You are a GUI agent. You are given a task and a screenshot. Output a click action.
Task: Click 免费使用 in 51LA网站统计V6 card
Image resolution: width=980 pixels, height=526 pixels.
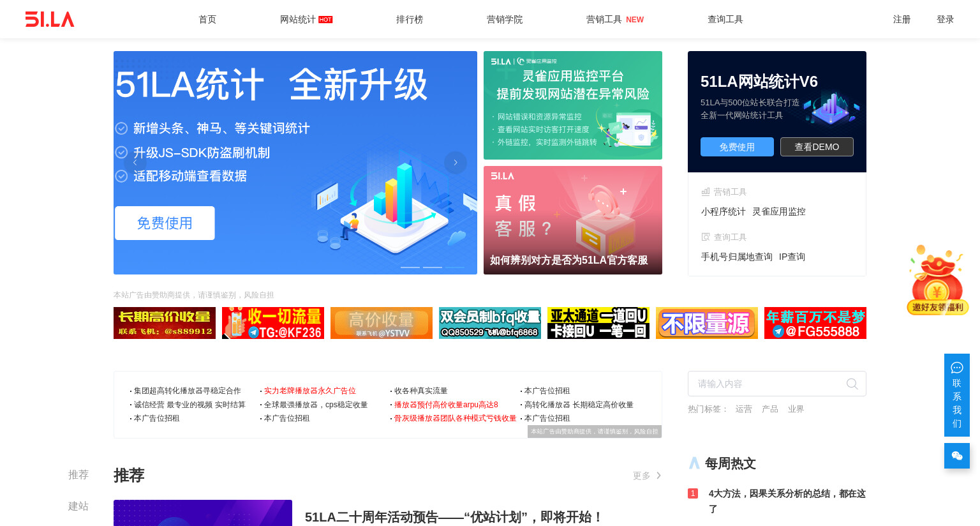click(x=737, y=147)
